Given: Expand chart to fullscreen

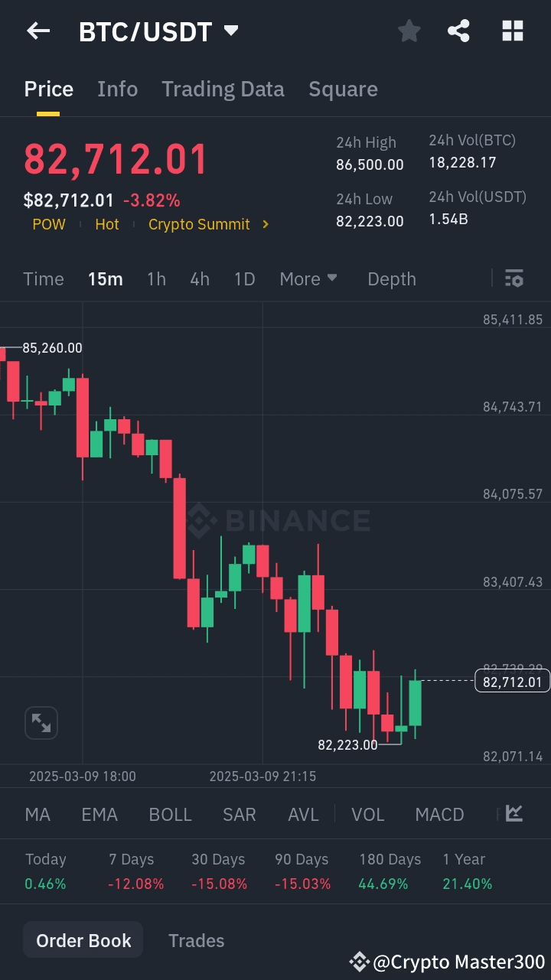Looking at the screenshot, I should coord(41,722).
